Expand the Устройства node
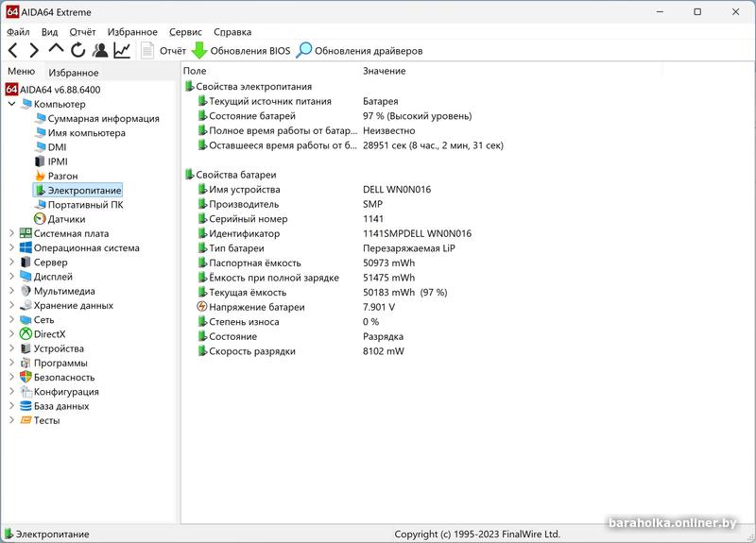The width and height of the screenshot is (756, 543). click(x=11, y=348)
